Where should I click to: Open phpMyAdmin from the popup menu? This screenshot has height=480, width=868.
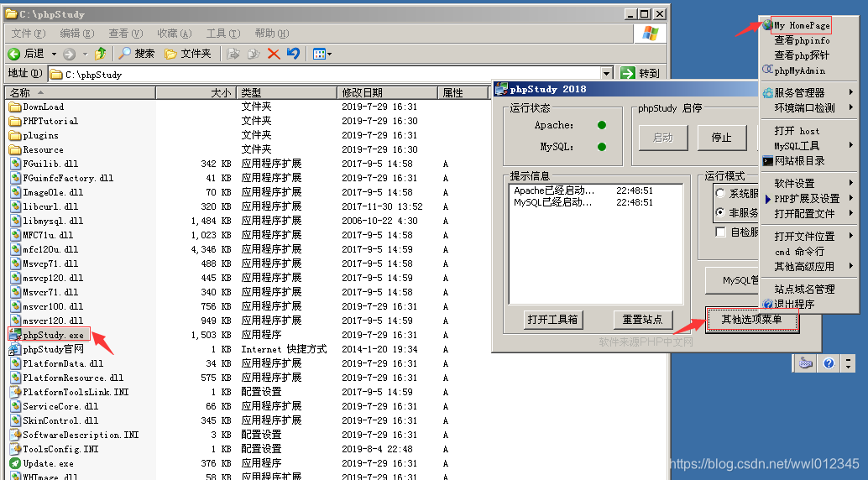[799, 70]
